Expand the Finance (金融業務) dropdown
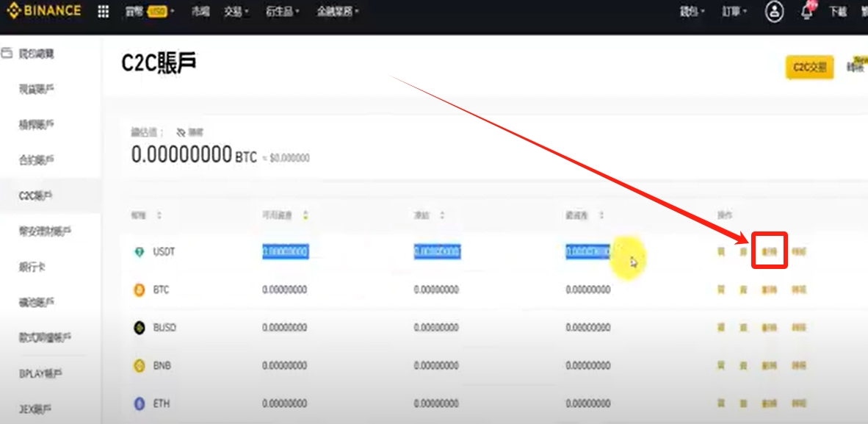The height and width of the screenshot is (424, 868). [x=338, y=12]
